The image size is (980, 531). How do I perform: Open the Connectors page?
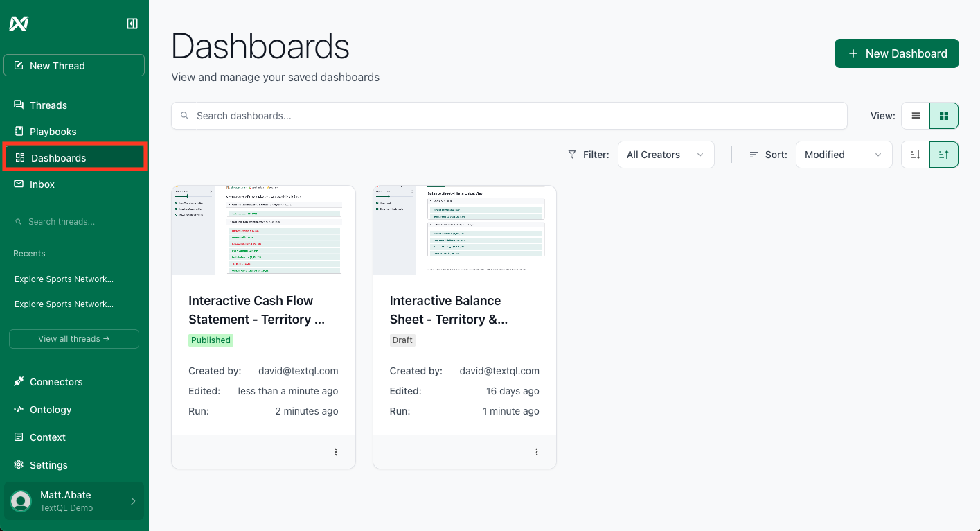click(56, 381)
